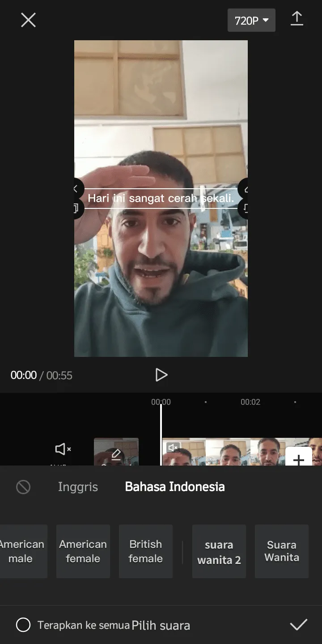Select the no-voice circle-slash icon
This screenshot has height=644, width=322.
click(x=23, y=487)
